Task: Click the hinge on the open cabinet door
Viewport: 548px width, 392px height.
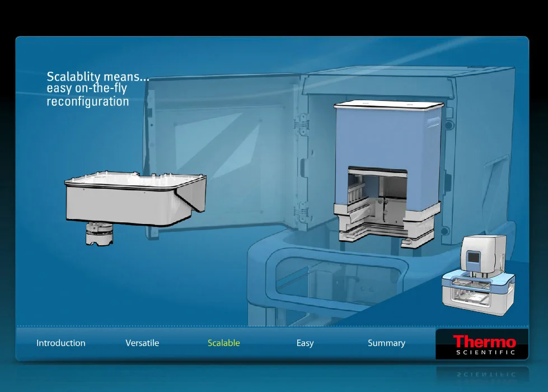Action: pyautogui.click(x=303, y=123)
